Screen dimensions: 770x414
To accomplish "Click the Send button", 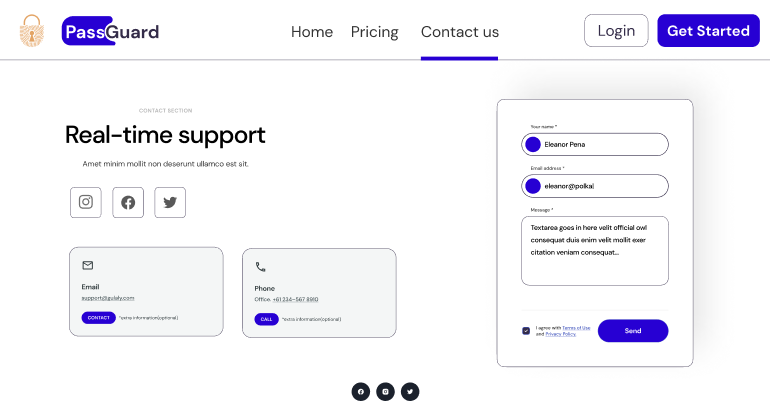I will pyautogui.click(x=633, y=331).
